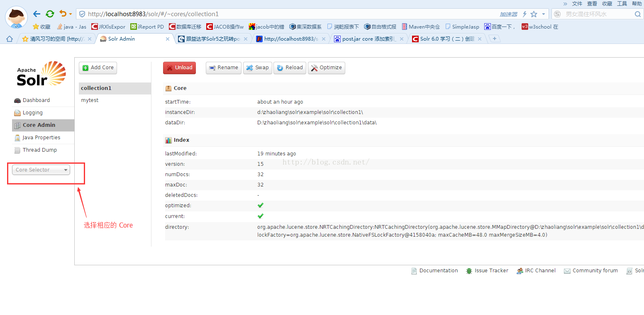The image size is (644, 315).
Task: Expand the Core Selector dropdown
Action: pos(41,170)
